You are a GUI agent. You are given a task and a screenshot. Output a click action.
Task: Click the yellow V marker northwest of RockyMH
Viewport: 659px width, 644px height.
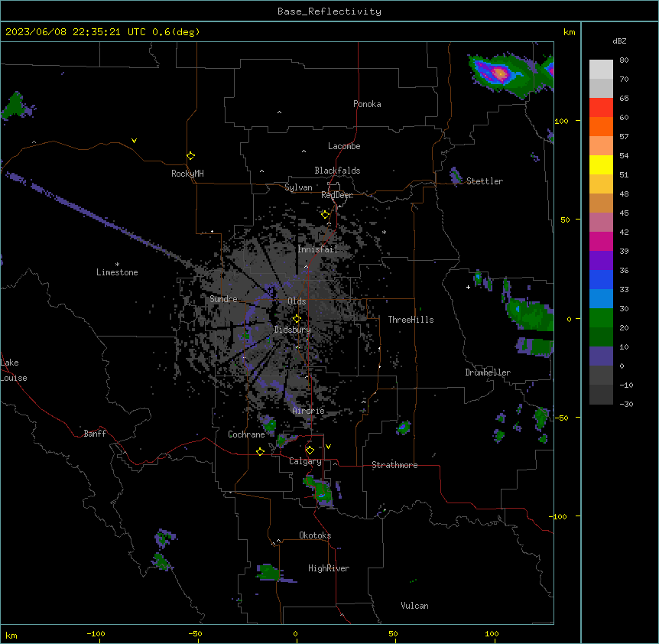click(134, 141)
